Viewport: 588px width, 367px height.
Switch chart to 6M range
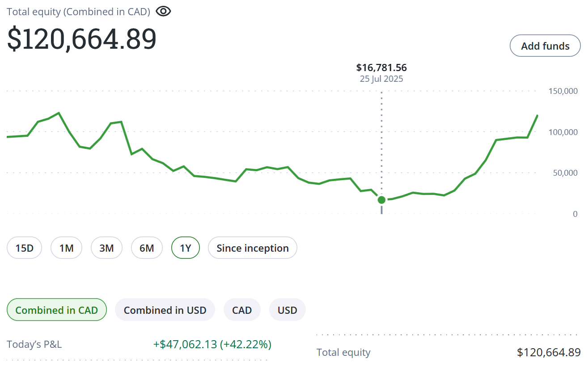(147, 248)
